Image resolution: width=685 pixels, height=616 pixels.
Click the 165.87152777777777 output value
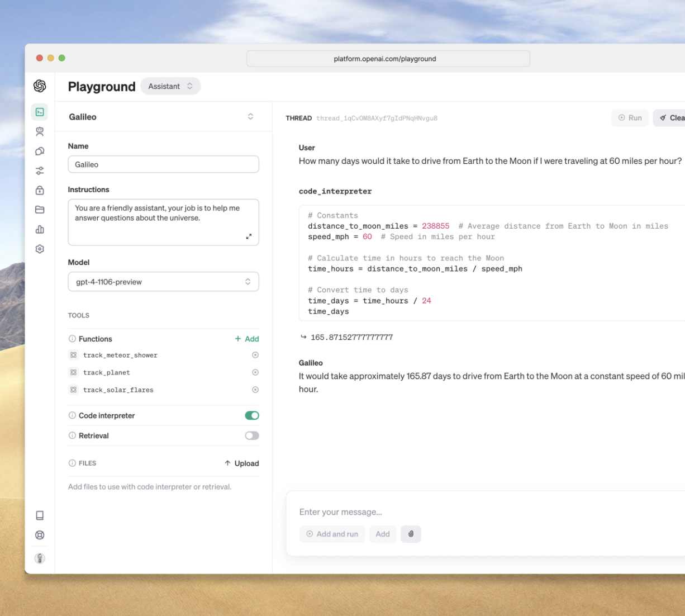[351, 338]
